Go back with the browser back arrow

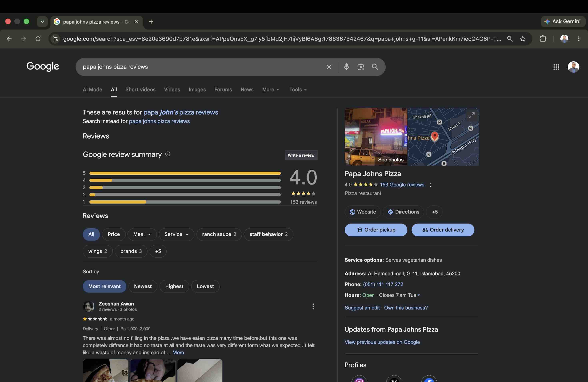click(x=9, y=39)
